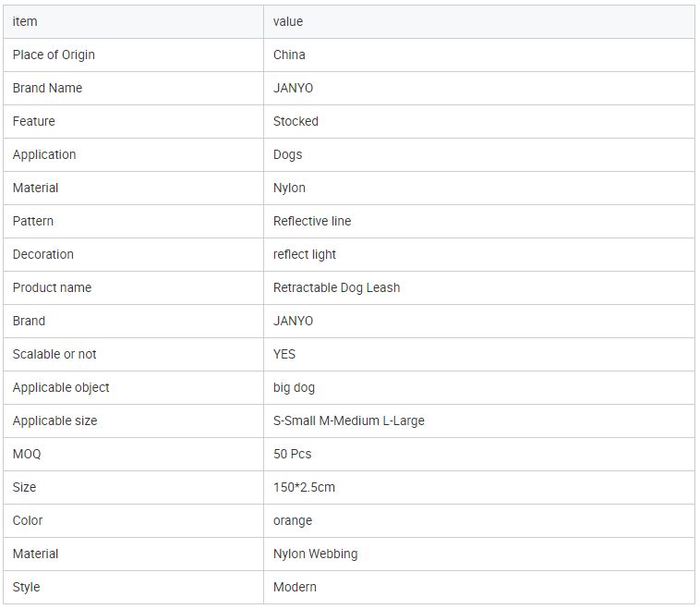Screen dimensions: 700x609
Task: Select the 'Nylon Webbing' material value
Action: pos(315,554)
